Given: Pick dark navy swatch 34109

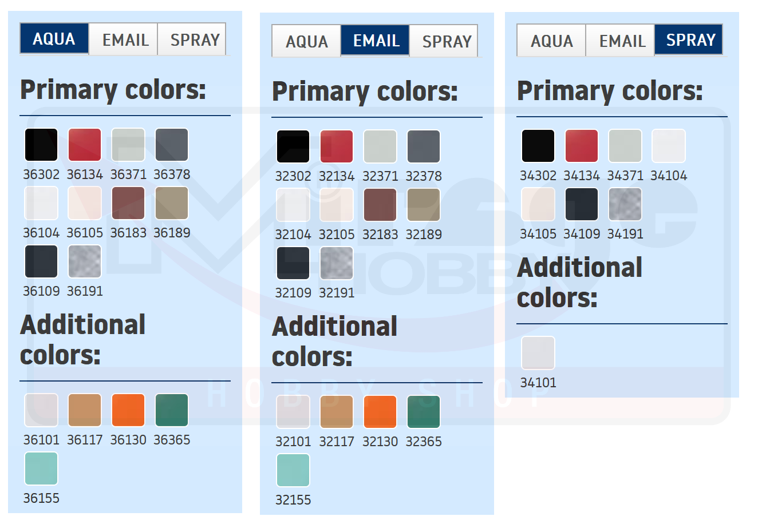Looking at the screenshot, I should point(582,204).
